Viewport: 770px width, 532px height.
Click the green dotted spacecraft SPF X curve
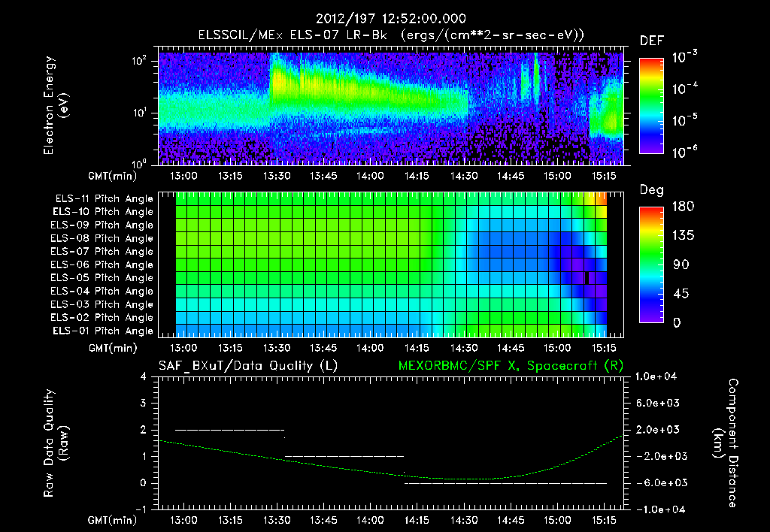(x=391, y=473)
